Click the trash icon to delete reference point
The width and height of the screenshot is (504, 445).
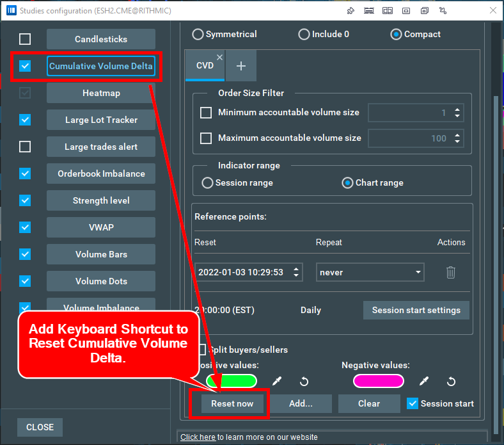450,272
